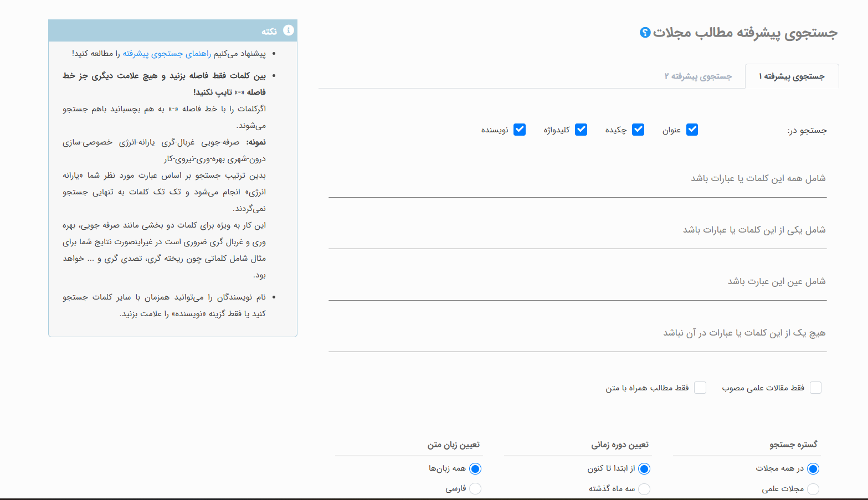Screen dimensions: 868x500
Task: Click the info icon on the نکته panel header
Action: pos(289,31)
